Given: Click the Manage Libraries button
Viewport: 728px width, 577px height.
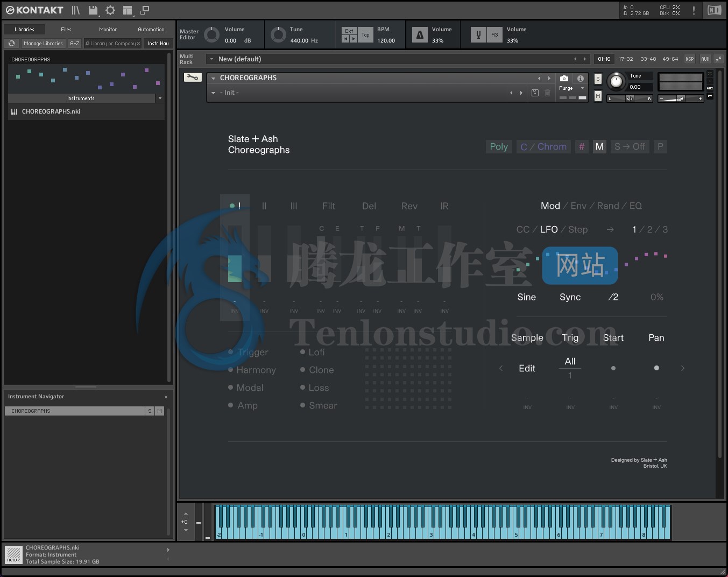Looking at the screenshot, I should pyautogui.click(x=44, y=44).
